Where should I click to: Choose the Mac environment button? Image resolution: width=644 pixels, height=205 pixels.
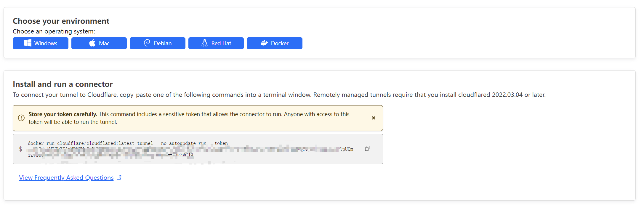[99, 43]
